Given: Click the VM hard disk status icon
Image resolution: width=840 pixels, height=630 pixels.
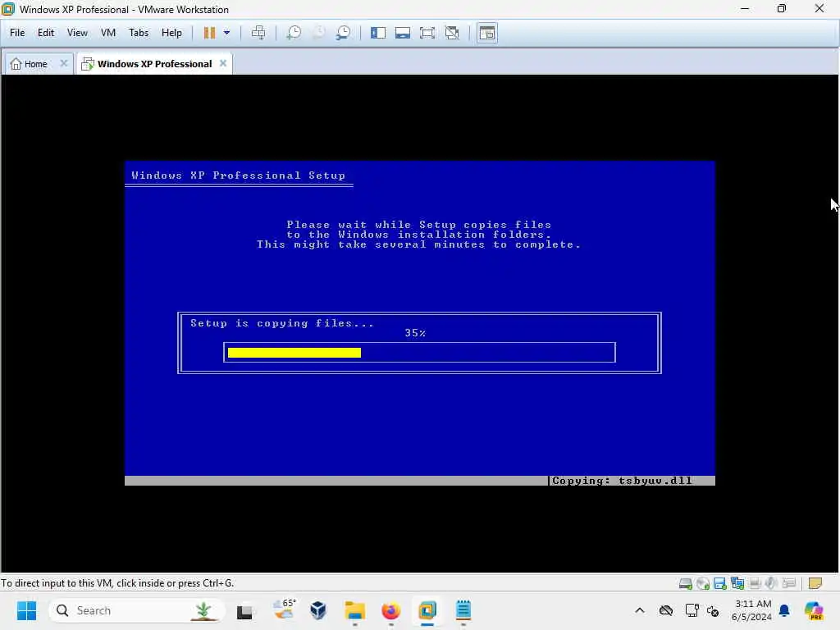Looking at the screenshot, I should 685,583.
